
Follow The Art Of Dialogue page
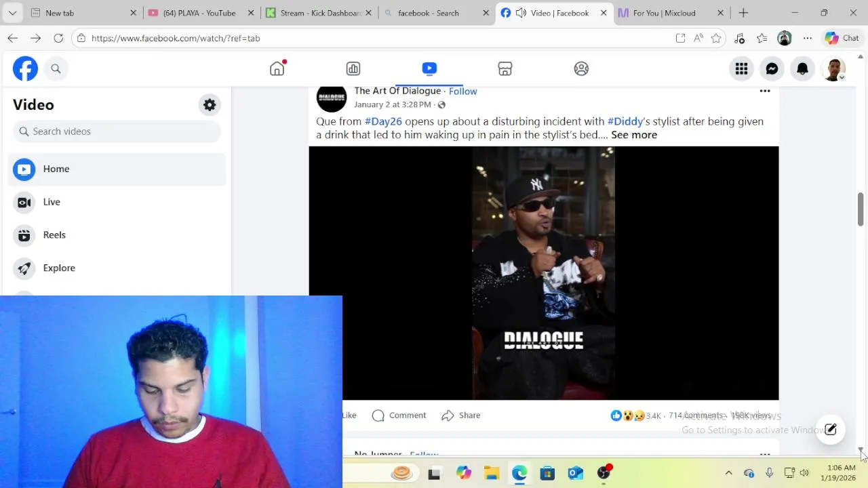462,91
